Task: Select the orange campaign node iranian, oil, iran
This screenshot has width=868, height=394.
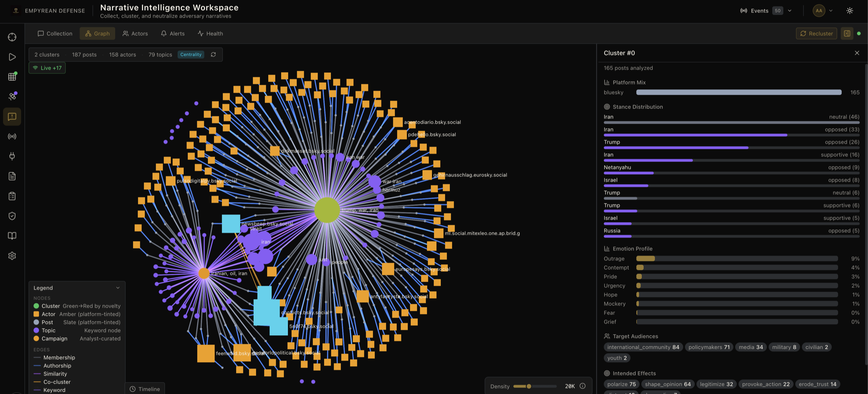Action: point(204,273)
